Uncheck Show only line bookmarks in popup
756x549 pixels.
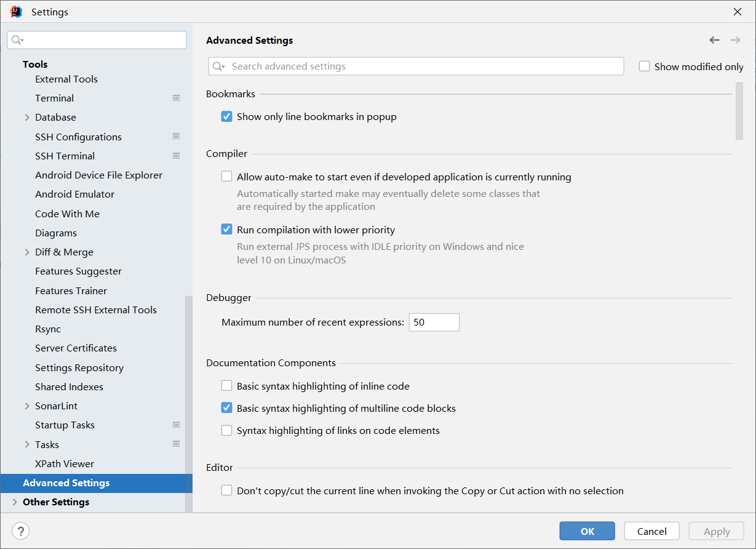(x=226, y=116)
